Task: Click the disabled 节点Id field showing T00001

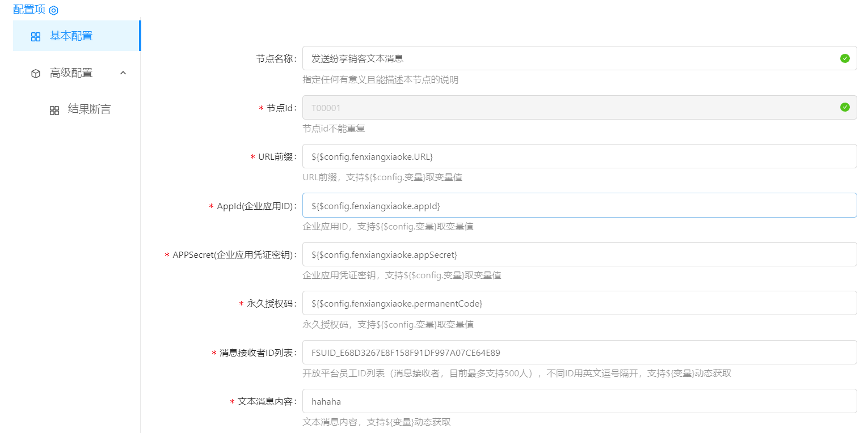Action: [567, 107]
